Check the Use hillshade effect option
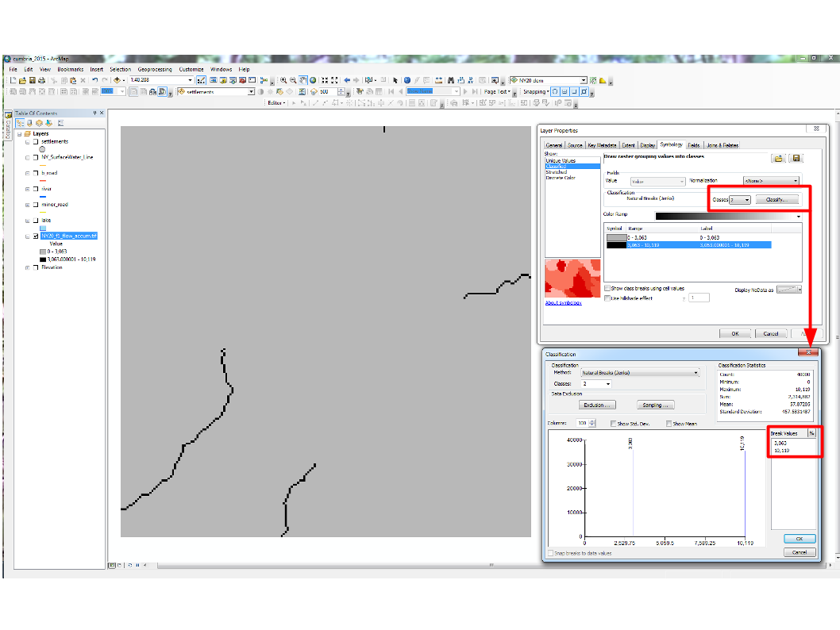840x630 pixels. pos(607,298)
